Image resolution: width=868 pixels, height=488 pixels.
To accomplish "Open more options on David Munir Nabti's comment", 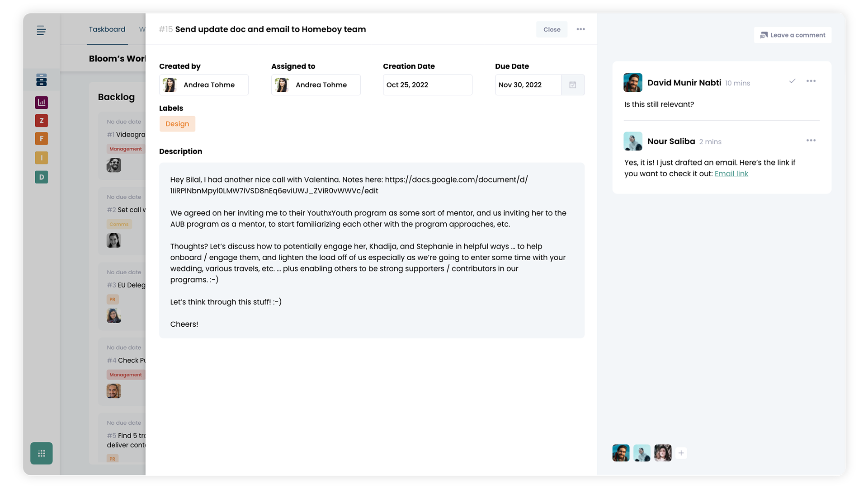I will (x=811, y=81).
